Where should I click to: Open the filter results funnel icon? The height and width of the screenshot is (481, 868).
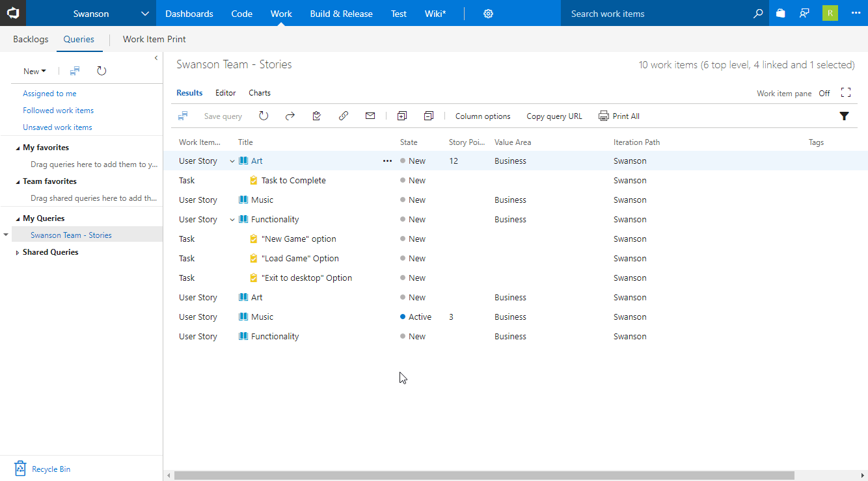point(845,116)
